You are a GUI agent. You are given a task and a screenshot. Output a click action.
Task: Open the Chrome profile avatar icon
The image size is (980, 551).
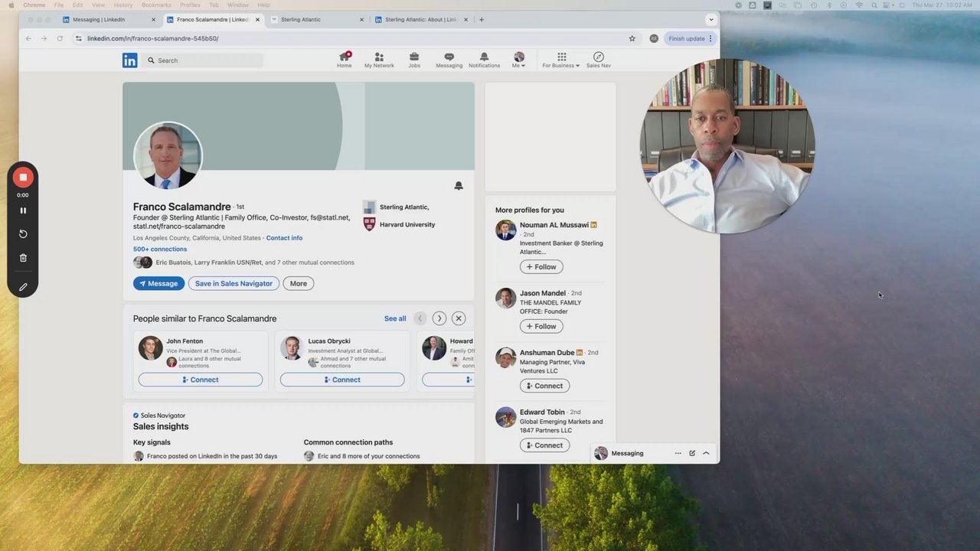click(x=654, y=38)
